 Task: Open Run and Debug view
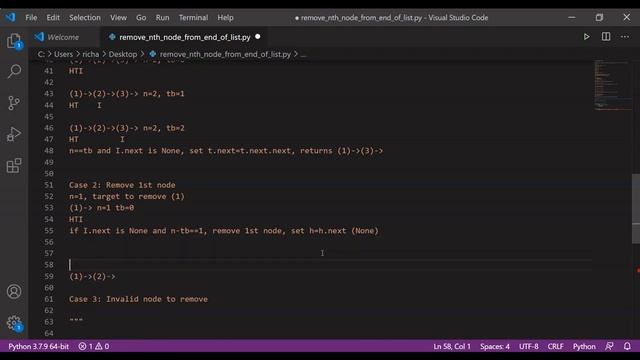14,134
